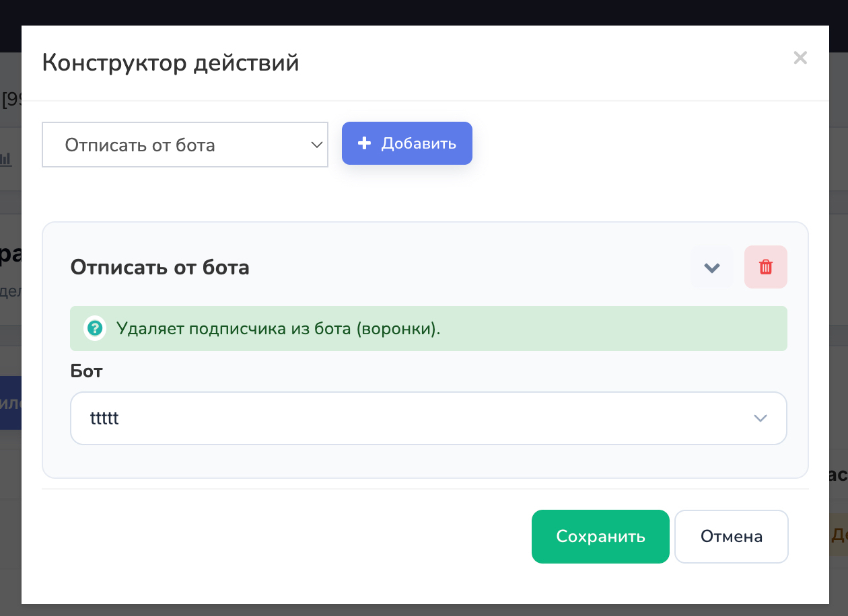Close the Конструктор действий dialog with X
The image size is (848, 616).
[x=800, y=58]
